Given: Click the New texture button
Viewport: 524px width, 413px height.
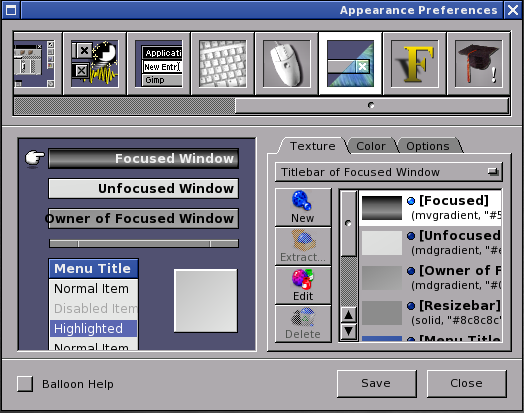Looking at the screenshot, I should tap(303, 207).
